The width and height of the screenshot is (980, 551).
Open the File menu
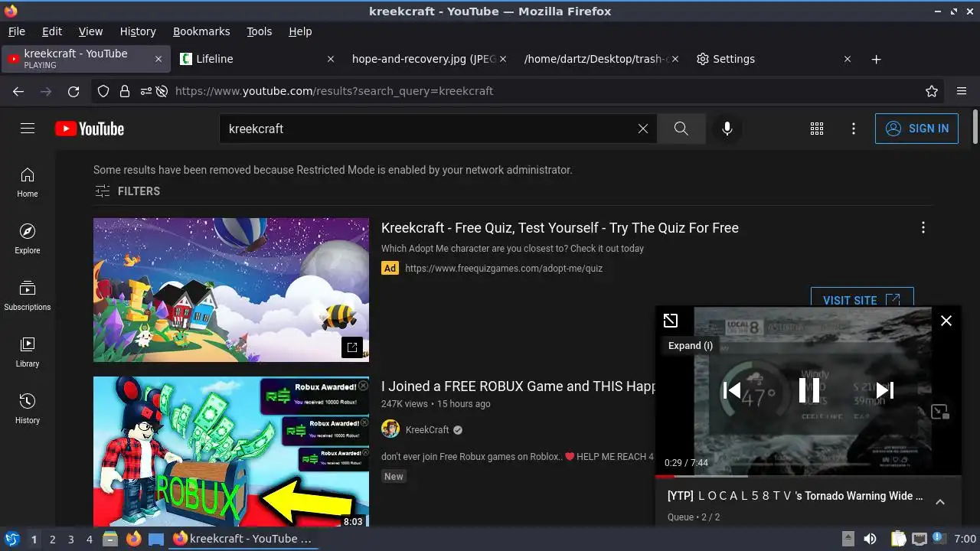(x=17, y=31)
